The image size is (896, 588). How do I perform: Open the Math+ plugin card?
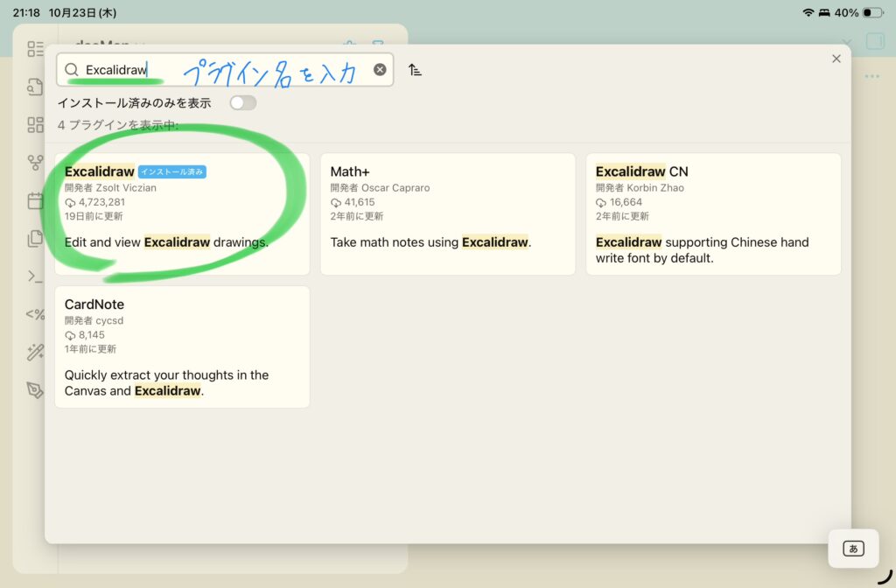447,213
